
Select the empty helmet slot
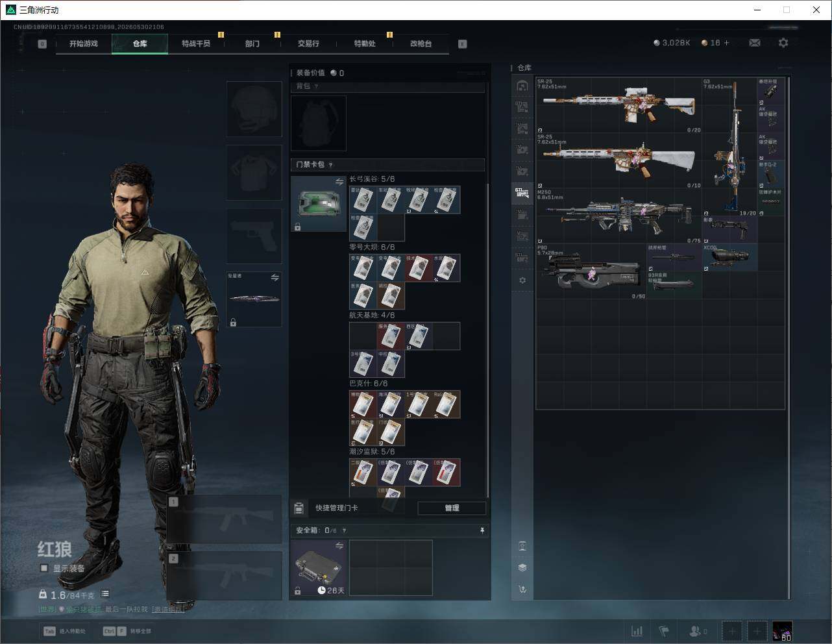(254, 108)
